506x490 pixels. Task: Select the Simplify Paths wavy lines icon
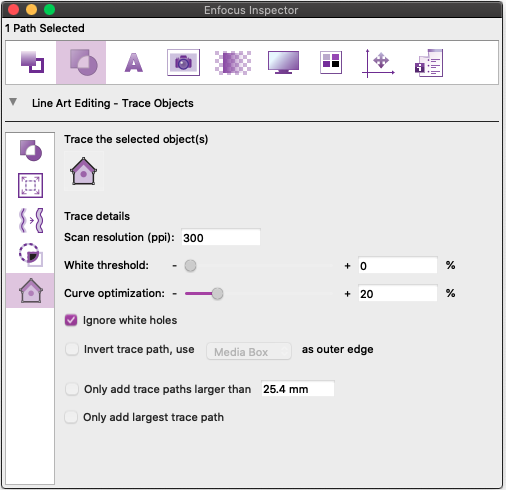tap(30, 220)
